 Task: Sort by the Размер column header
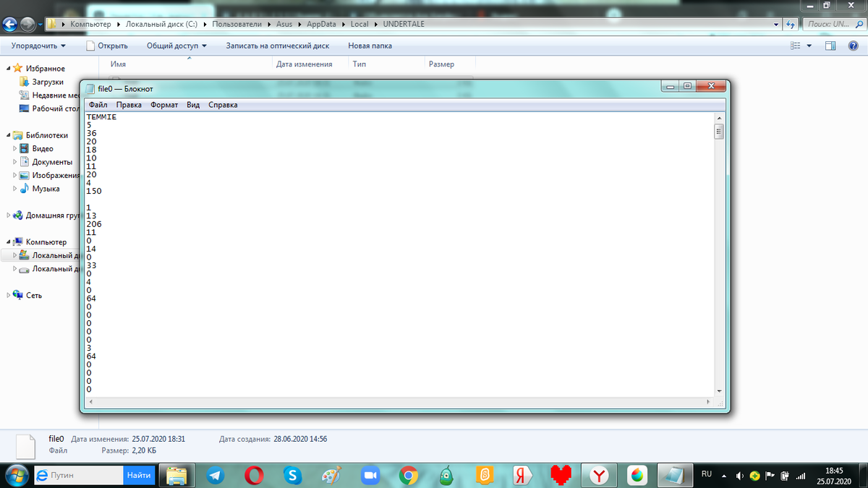pos(441,64)
